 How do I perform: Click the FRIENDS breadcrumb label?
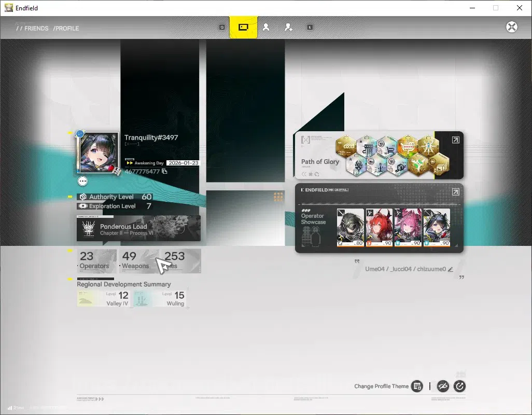point(36,29)
